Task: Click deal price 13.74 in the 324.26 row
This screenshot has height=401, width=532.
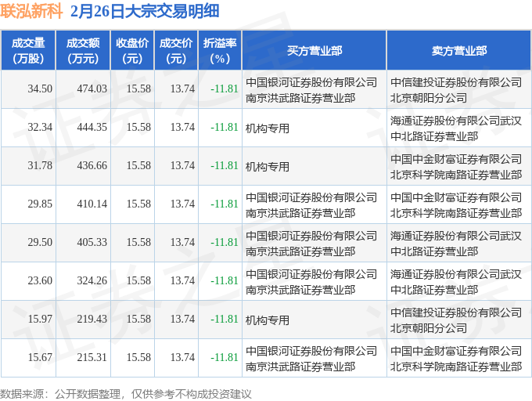Action: [182, 281]
